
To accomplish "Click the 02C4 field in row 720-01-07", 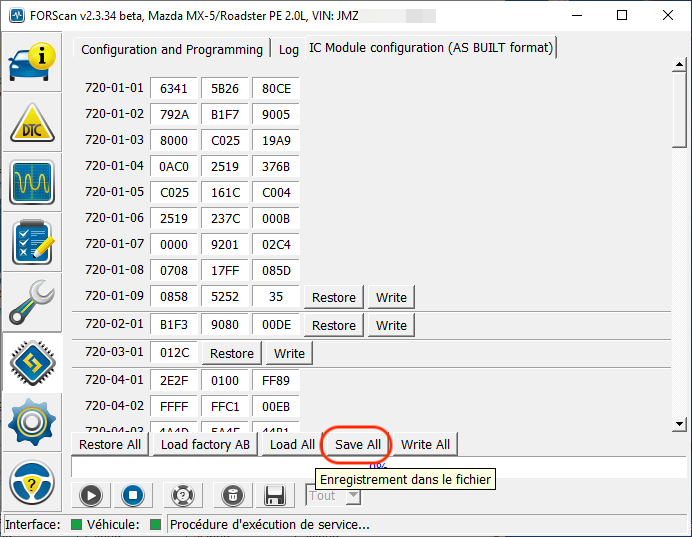I will 276,245.
